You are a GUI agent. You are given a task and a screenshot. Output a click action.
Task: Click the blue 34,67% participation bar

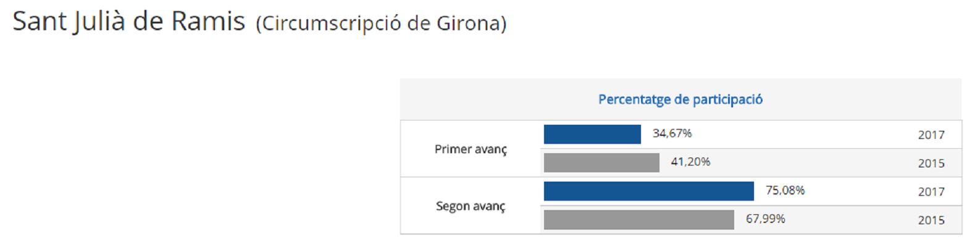[x=592, y=134]
